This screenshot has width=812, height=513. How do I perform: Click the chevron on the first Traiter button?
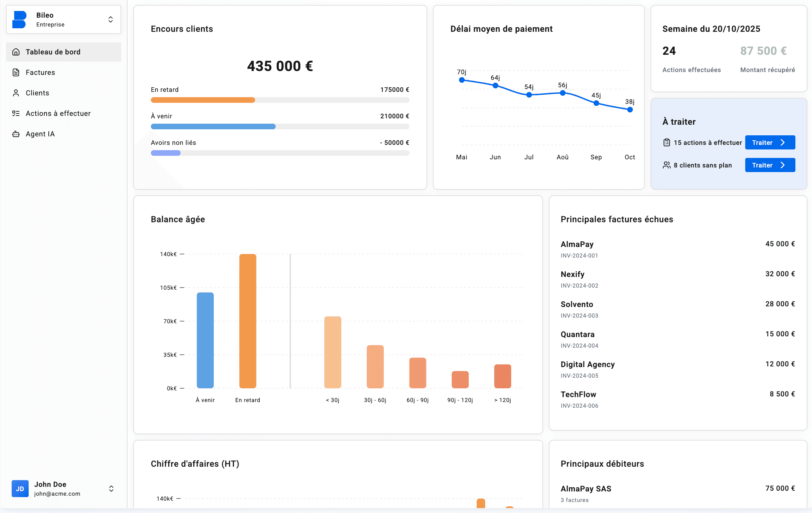tap(783, 142)
